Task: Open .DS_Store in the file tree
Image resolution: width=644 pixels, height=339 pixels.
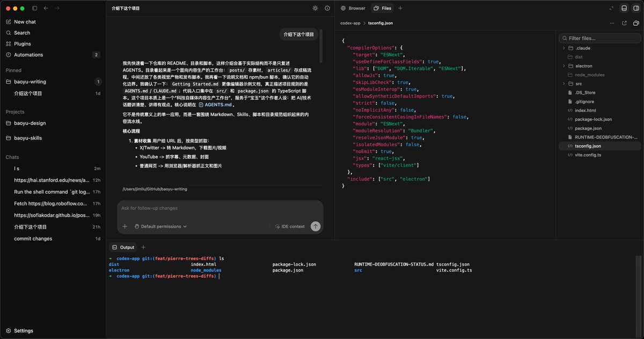Action: [x=600, y=92]
